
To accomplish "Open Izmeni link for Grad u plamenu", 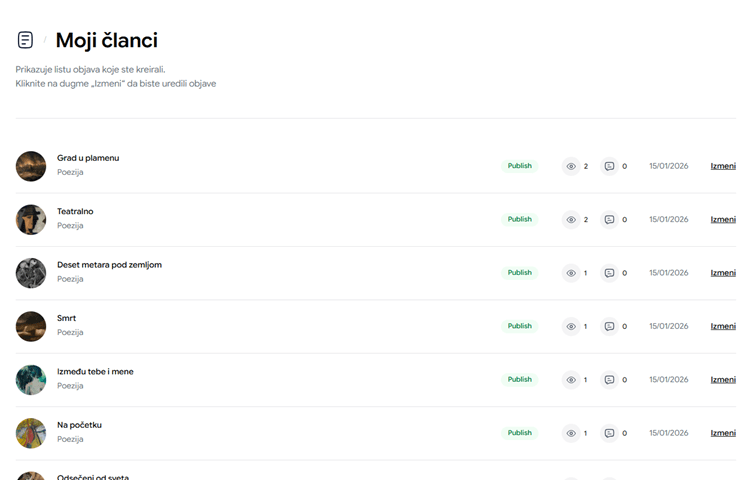I will (x=723, y=166).
